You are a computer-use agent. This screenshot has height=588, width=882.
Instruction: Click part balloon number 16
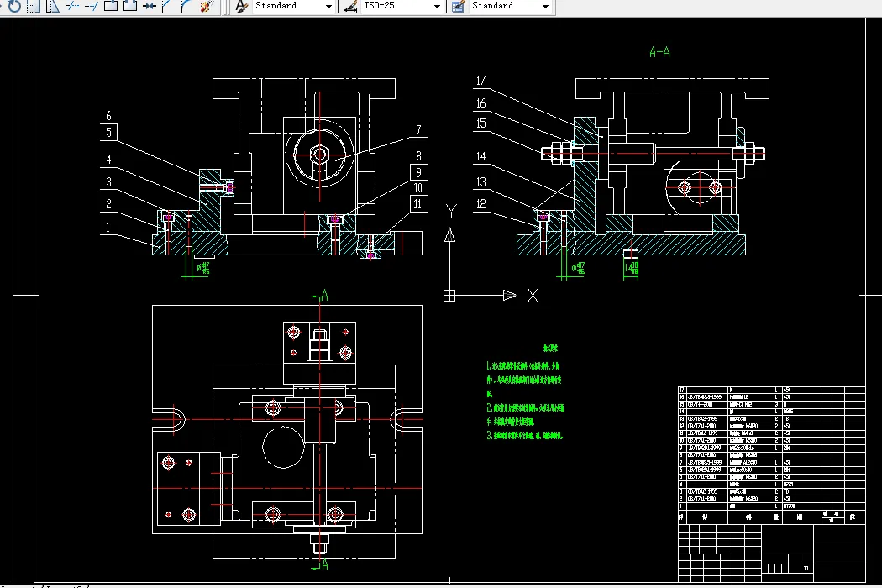[x=481, y=103]
